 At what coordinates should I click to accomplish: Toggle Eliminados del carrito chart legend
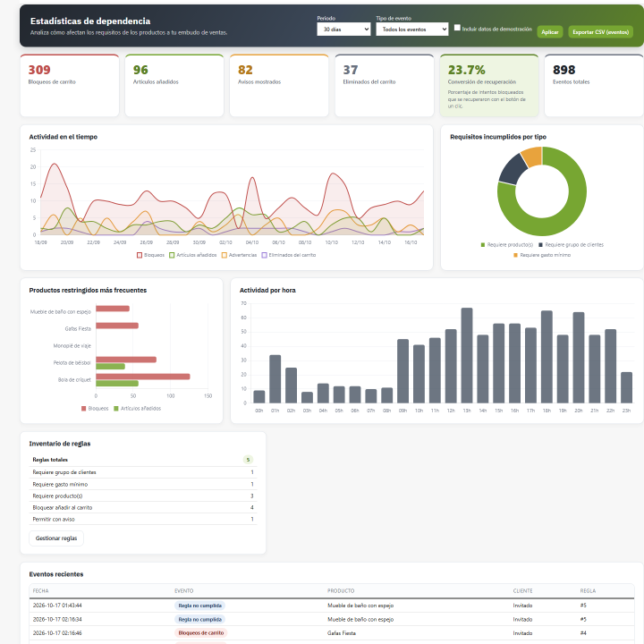tap(289, 255)
